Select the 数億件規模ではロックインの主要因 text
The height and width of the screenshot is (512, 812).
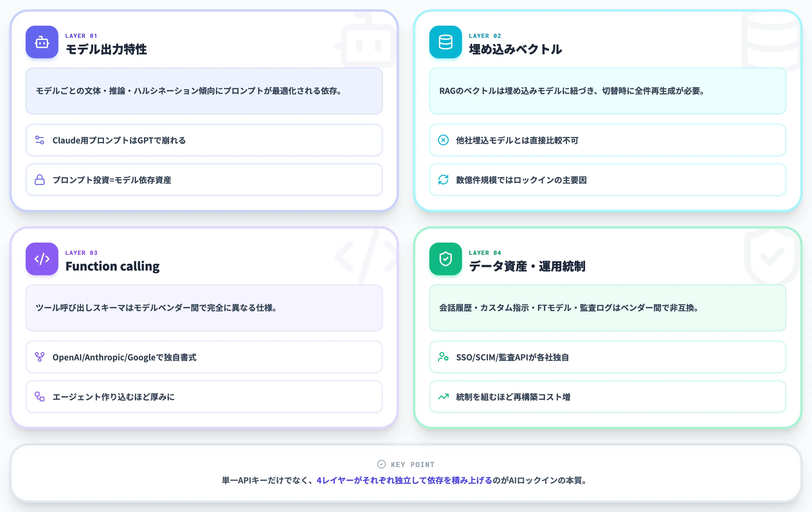pyautogui.click(x=521, y=180)
